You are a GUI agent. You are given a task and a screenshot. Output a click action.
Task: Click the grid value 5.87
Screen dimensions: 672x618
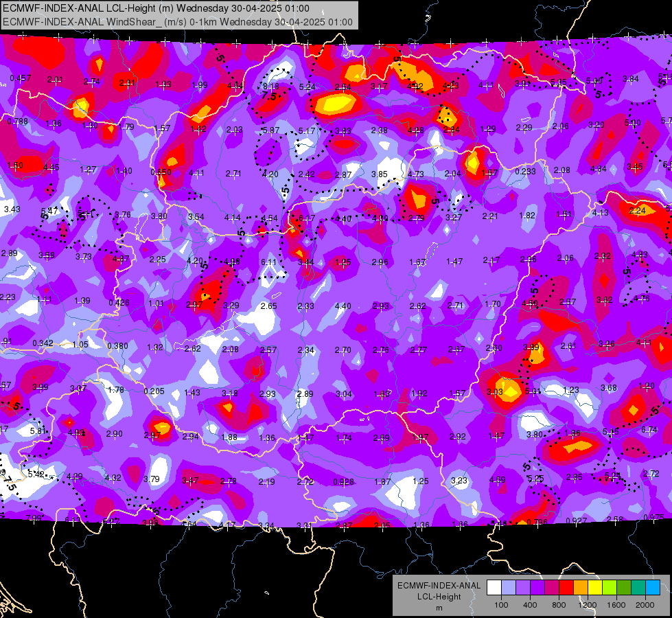[x=271, y=130]
